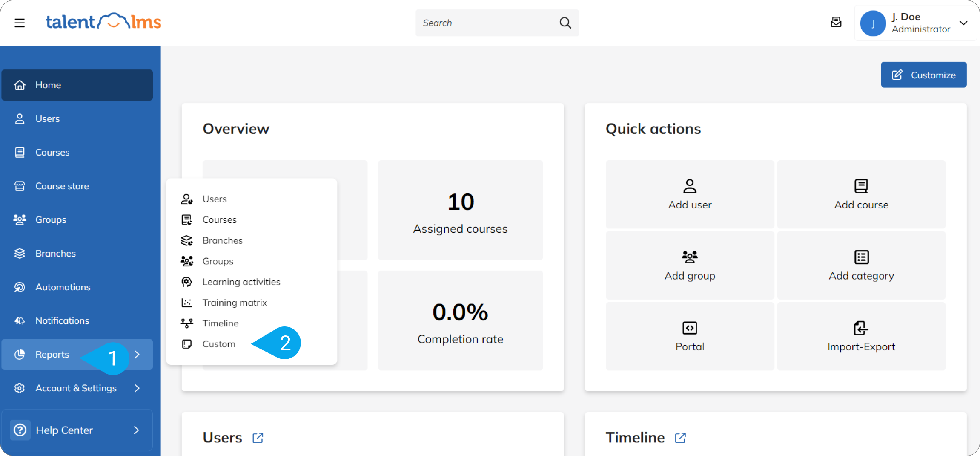Click the Timeline report icon in submenu
The image size is (980, 456).
[186, 323]
